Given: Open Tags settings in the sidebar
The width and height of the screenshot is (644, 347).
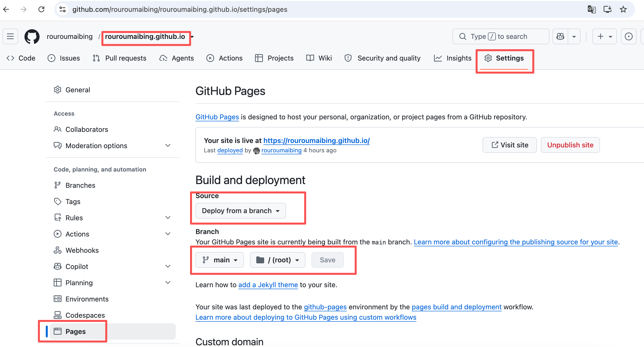Looking at the screenshot, I should (113, 202).
